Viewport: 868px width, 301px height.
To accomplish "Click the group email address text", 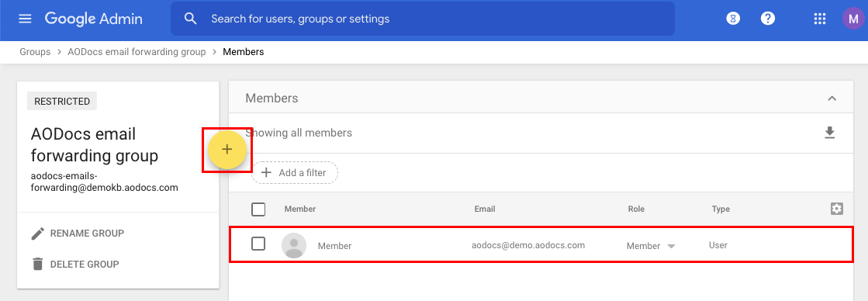I will 105,182.
